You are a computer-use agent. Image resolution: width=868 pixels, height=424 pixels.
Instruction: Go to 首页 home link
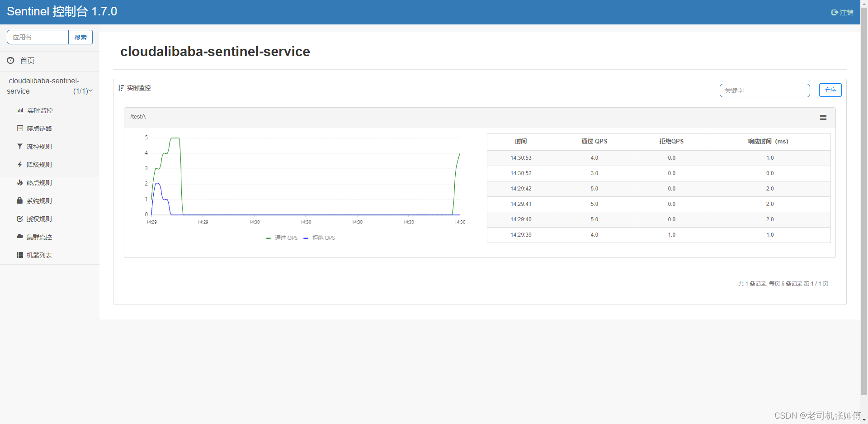(27, 61)
